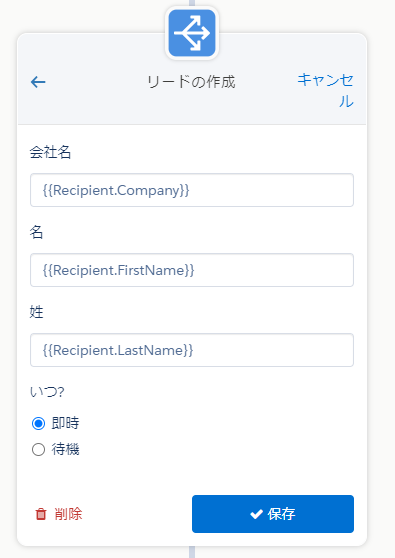Click the 削除 text link
The height and width of the screenshot is (558, 395).
[68, 514]
